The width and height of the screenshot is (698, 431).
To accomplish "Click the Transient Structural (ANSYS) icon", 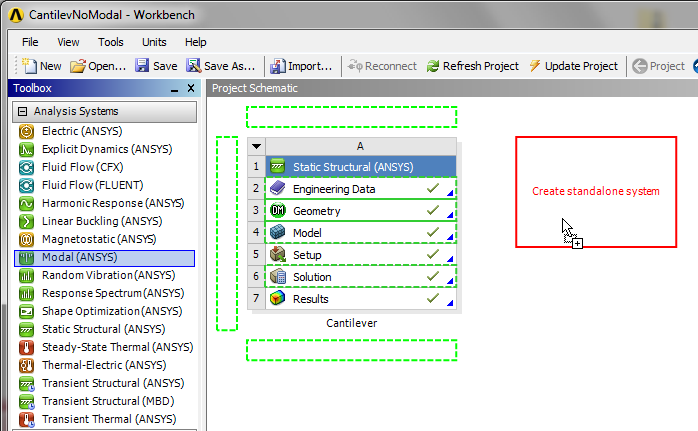I will click(26, 383).
